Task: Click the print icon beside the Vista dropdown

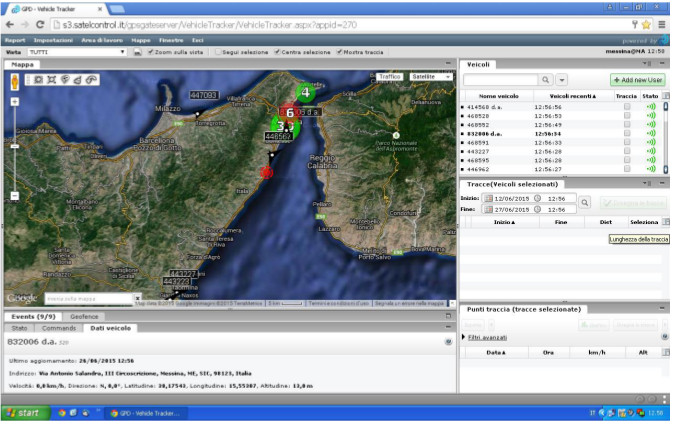Action: tap(137, 51)
